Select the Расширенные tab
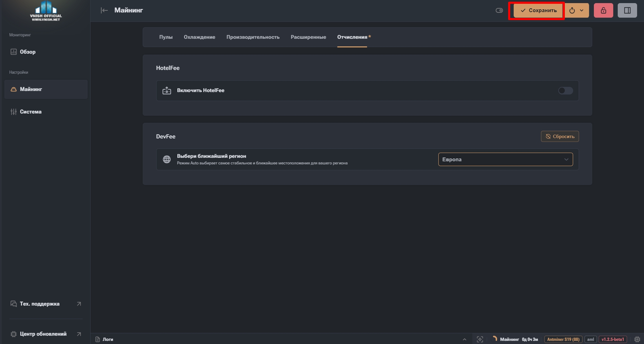Image resolution: width=644 pixels, height=344 pixels. pyautogui.click(x=308, y=37)
